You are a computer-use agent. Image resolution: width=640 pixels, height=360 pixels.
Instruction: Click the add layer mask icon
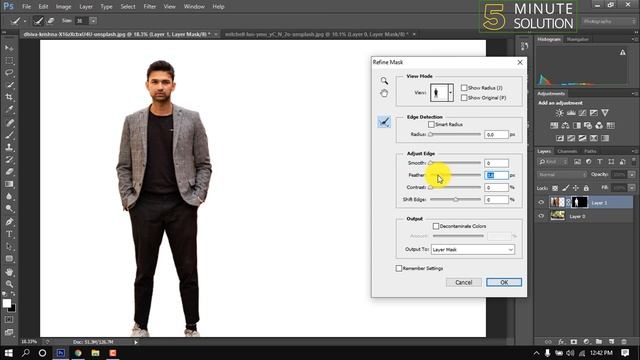574,342
